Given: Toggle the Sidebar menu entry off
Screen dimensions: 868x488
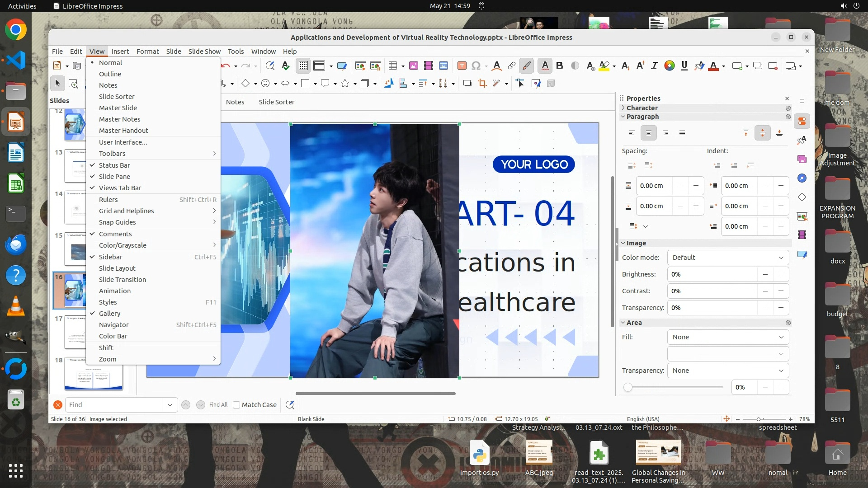Looking at the screenshot, I should click(111, 257).
